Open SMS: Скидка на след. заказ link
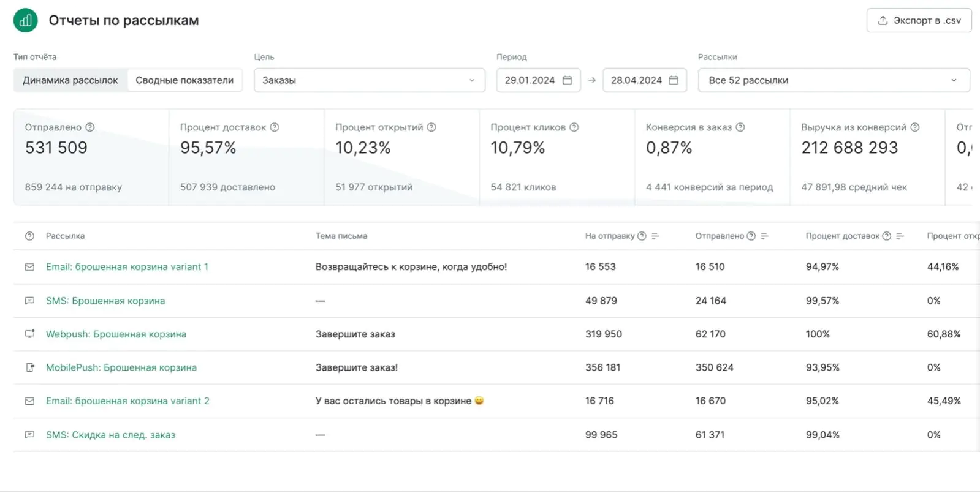Viewport: 980px width, 493px height. [x=110, y=435]
